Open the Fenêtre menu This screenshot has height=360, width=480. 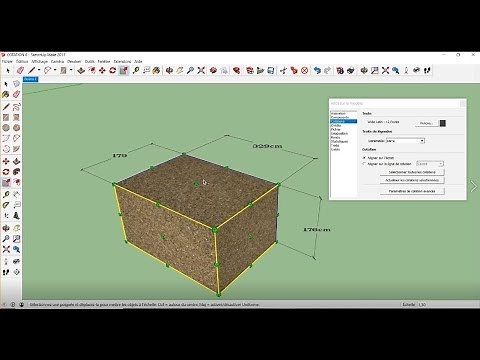coord(104,62)
